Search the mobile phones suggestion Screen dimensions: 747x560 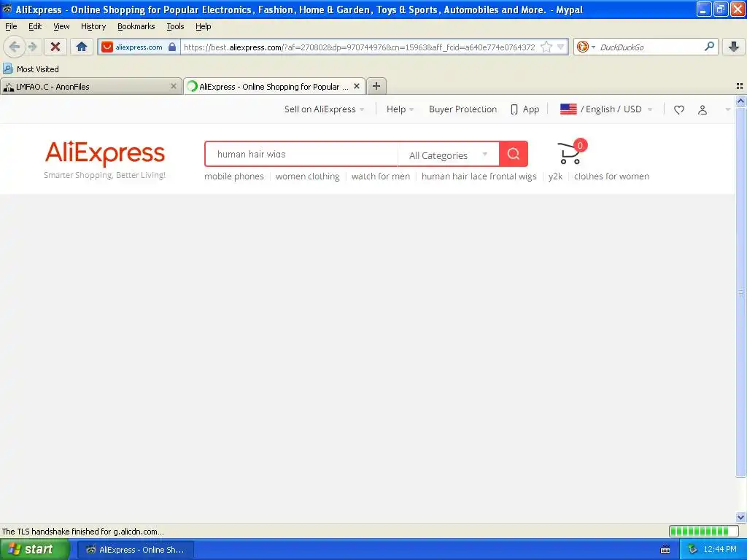[x=234, y=176]
